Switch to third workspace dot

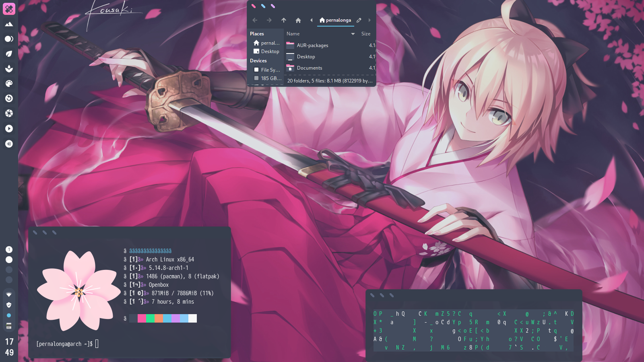9,270
